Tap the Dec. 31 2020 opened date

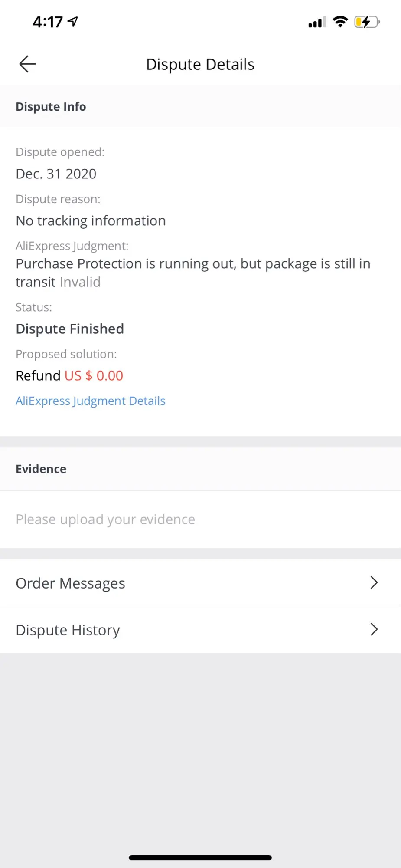[56, 174]
